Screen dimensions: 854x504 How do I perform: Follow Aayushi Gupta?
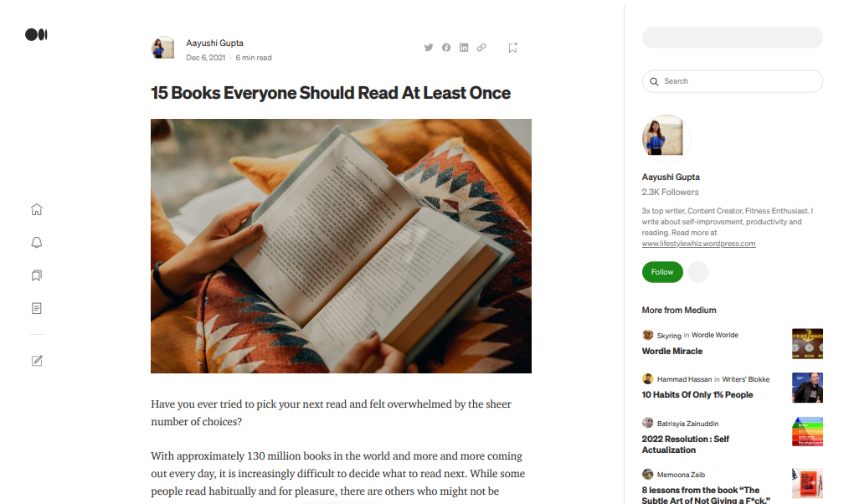(662, 272)
